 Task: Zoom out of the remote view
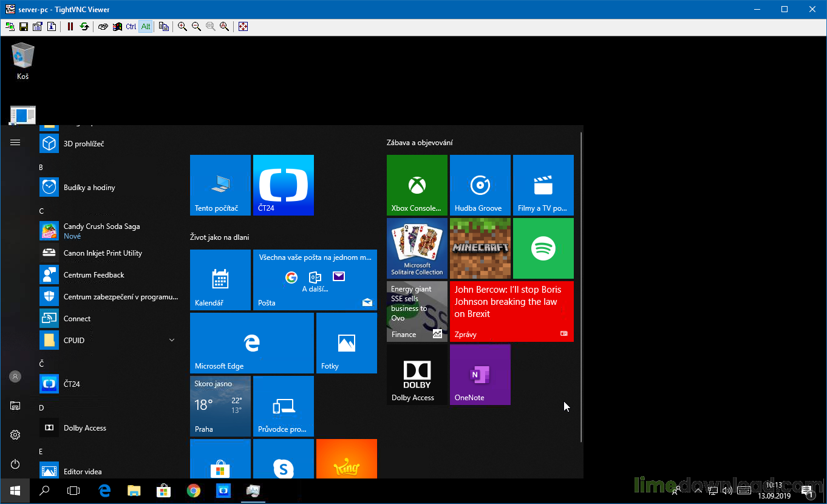pos(197,27)
